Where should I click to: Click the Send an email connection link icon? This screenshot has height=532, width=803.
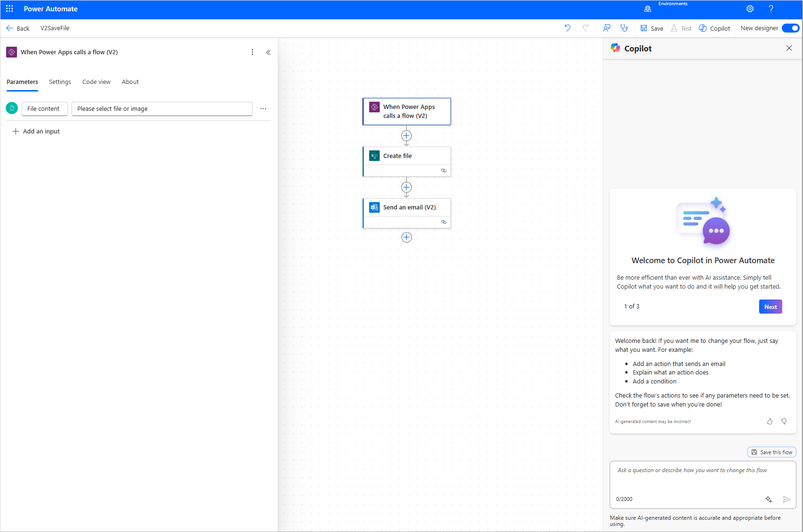point(444,222)
